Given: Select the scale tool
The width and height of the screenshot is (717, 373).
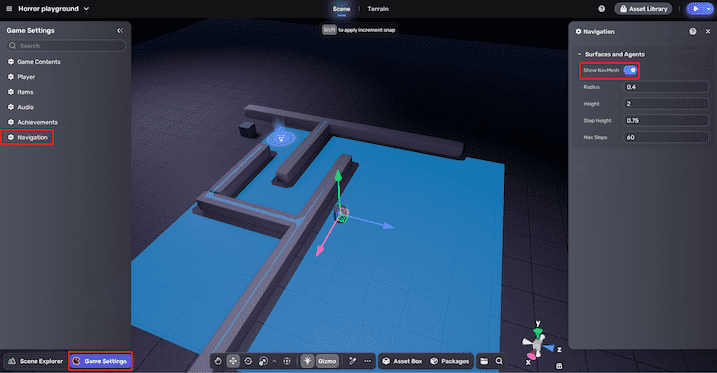Looking at the screenshot, I should [263, 361].
